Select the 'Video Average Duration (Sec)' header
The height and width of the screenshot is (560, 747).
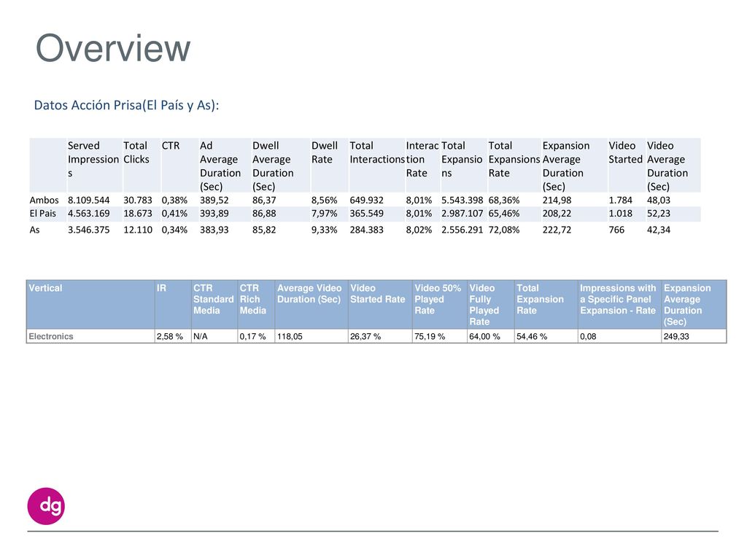pyautogui.click(x=667, y=166)
